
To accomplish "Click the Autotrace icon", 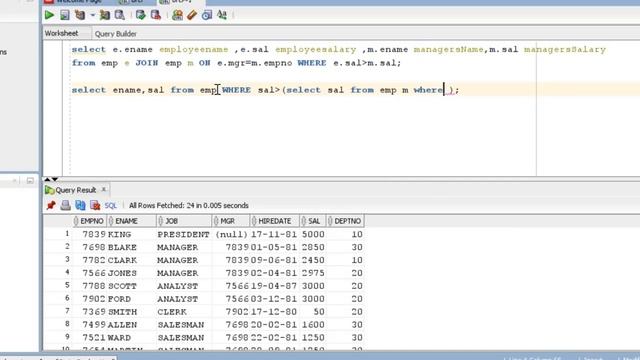I will 104,15.
